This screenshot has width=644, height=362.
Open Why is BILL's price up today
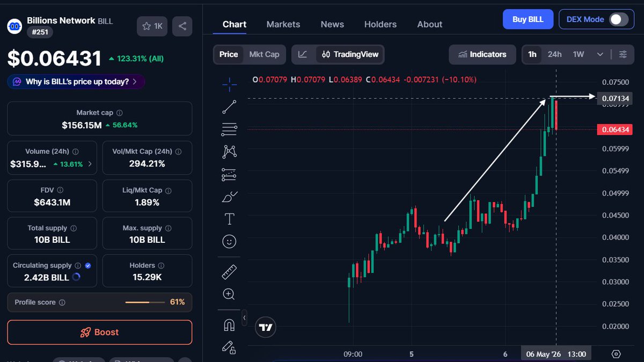pyautogui.click(x=76, y=82)
